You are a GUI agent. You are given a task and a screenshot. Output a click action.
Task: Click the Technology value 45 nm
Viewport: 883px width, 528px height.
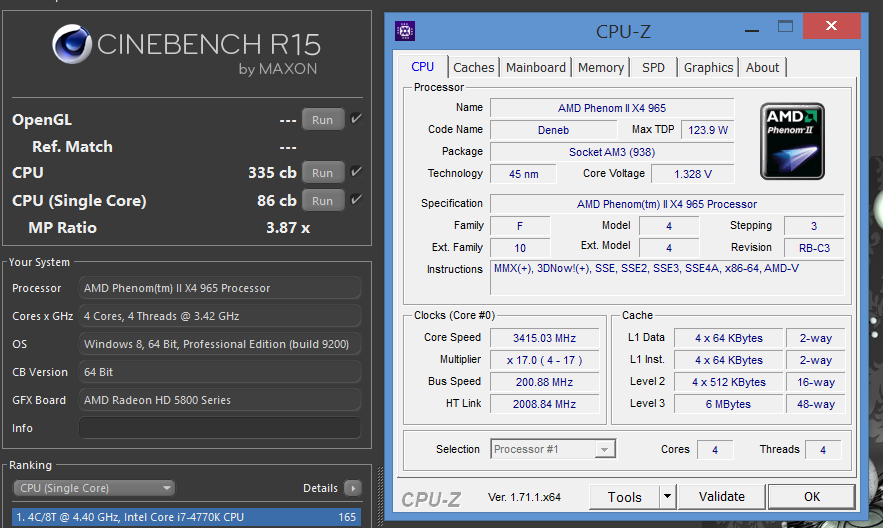(523, 174)
